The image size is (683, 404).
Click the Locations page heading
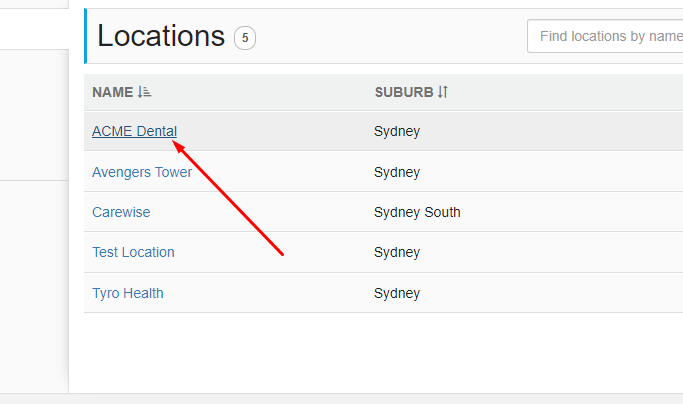pyautogui.click(x=161, y=36)
